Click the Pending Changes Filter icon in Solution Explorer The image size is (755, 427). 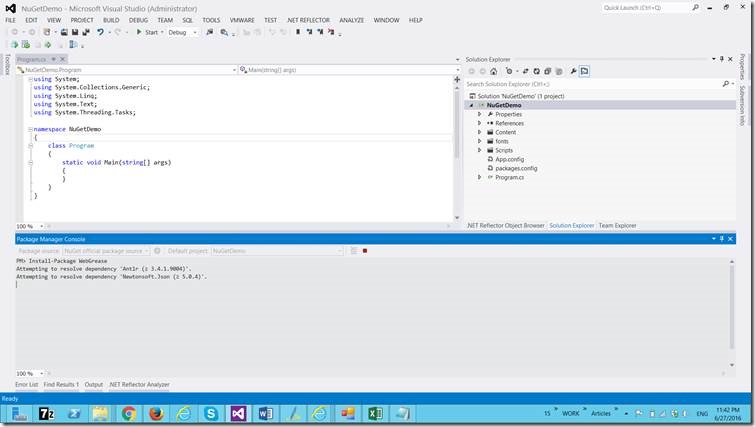pos(509,71)
